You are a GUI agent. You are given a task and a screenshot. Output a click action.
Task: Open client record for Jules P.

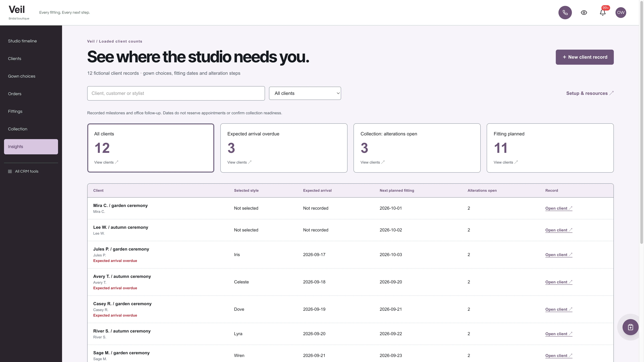coord(559,255)
